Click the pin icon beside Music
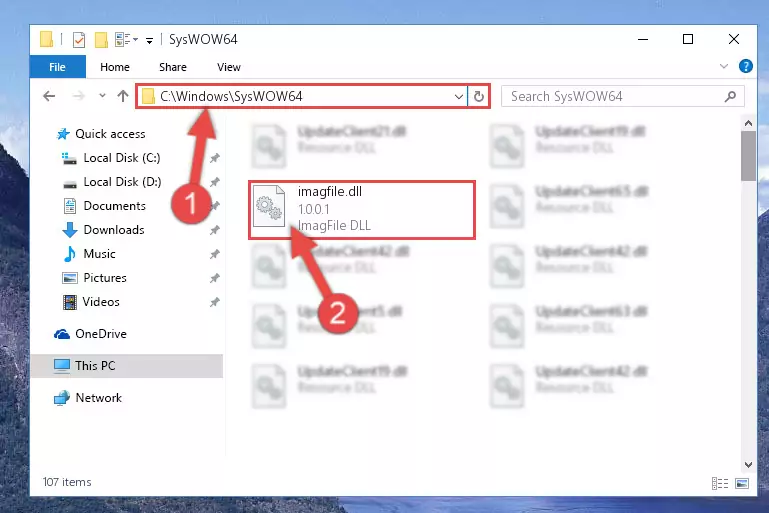Image resolution: width=769 pixels, height=513 pixels. (x=214, y=254)
